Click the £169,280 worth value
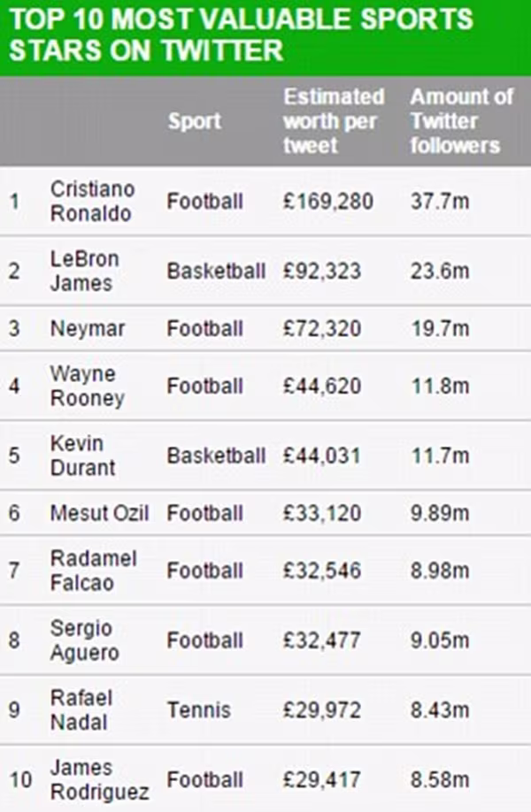The height and width of the screenshot is (812, 531). (x=328, y=202)
